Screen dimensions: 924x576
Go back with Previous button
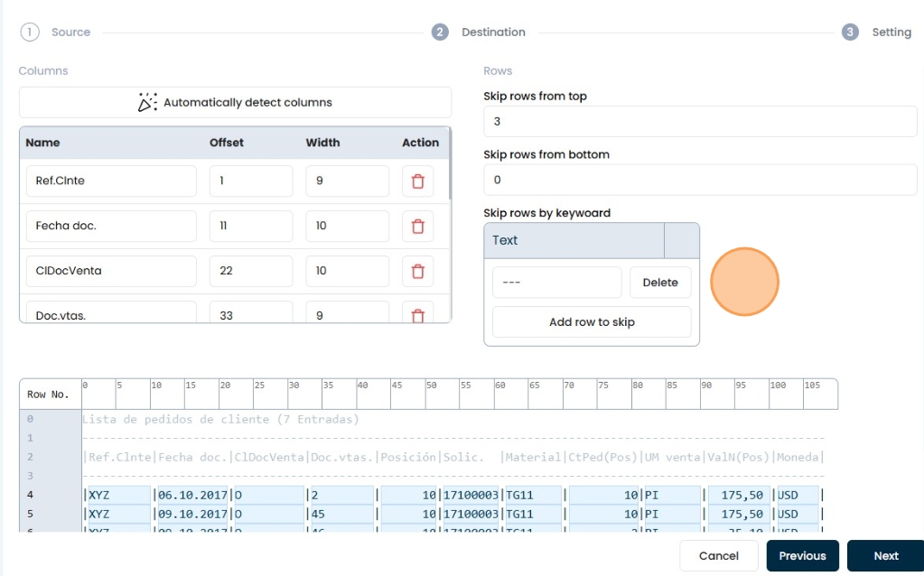[x=802, y=556]
